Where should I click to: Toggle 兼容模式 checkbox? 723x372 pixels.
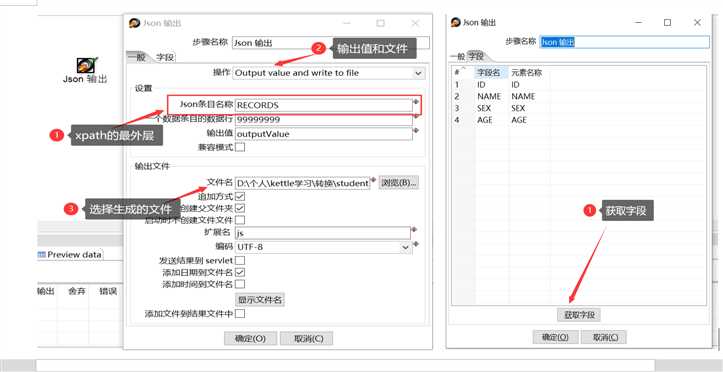[240, 148]
